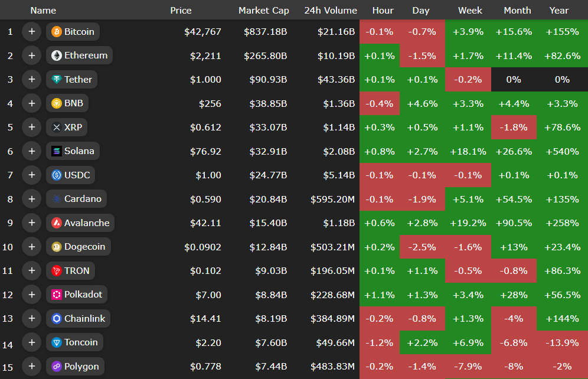Screen dimensions: 588x379
Task: Click the Bitcoin coin icon
Action: 57,31
